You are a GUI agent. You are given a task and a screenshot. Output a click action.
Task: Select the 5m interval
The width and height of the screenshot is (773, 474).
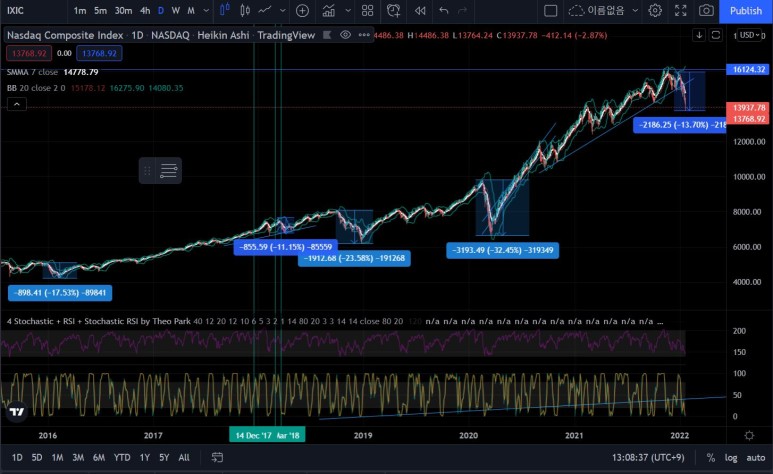pos(101,10)
